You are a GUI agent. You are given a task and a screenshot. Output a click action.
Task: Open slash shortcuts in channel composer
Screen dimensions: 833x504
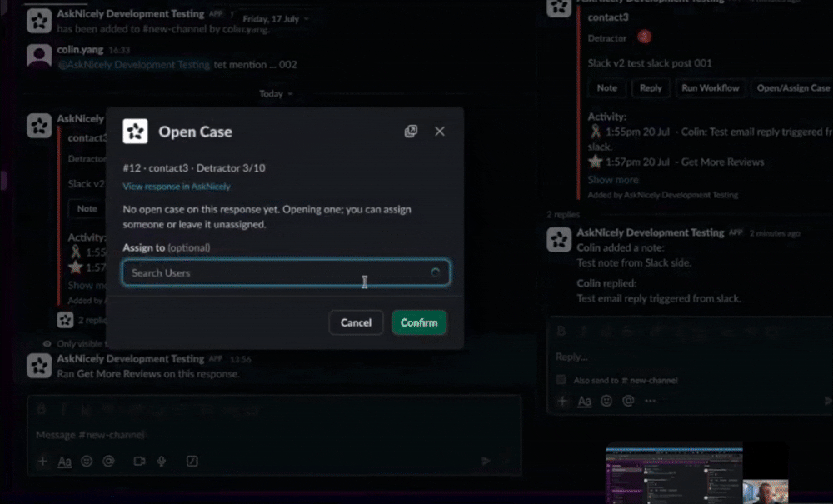[x=192, y=461]
